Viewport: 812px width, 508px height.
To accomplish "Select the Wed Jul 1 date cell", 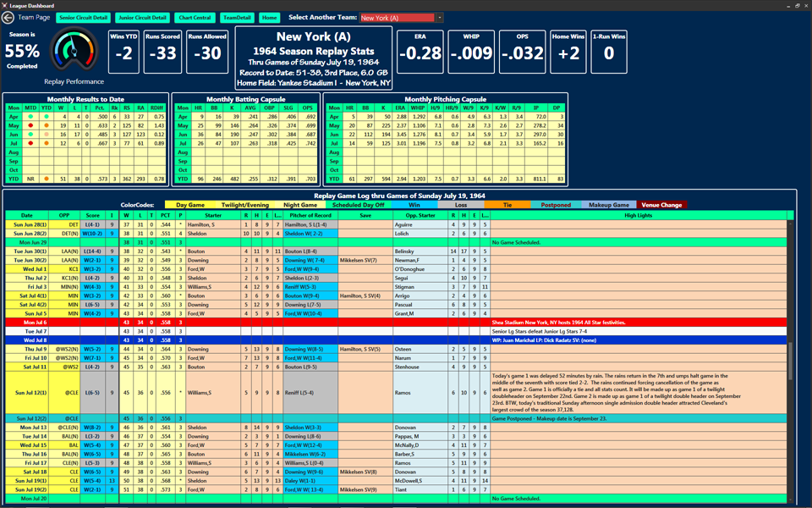I will (27, 269).
